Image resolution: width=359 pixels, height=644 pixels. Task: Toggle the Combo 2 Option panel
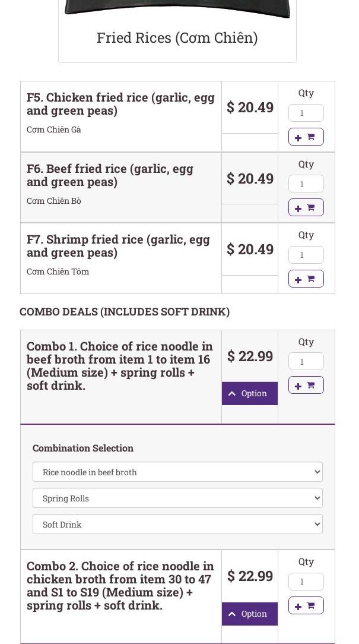pos(249,614)
